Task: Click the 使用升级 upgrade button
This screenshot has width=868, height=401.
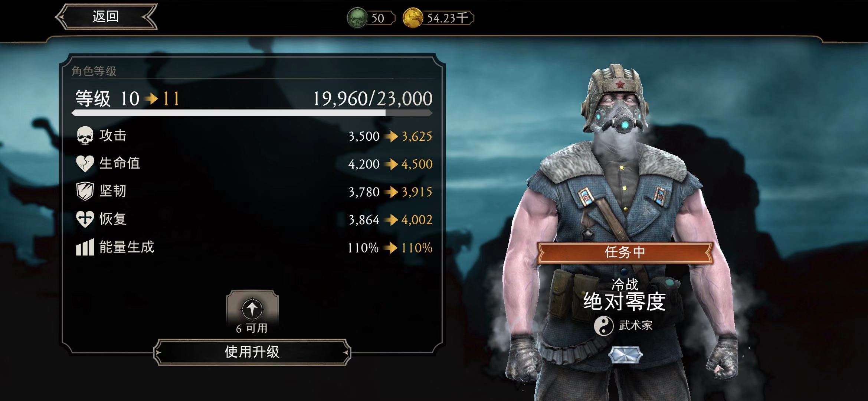Action: (252, 352)
